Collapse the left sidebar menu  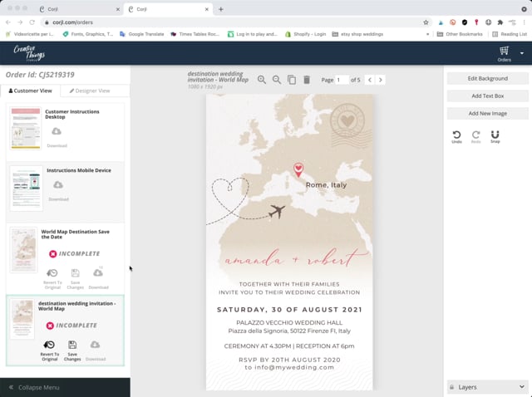[x=33, y=387]
